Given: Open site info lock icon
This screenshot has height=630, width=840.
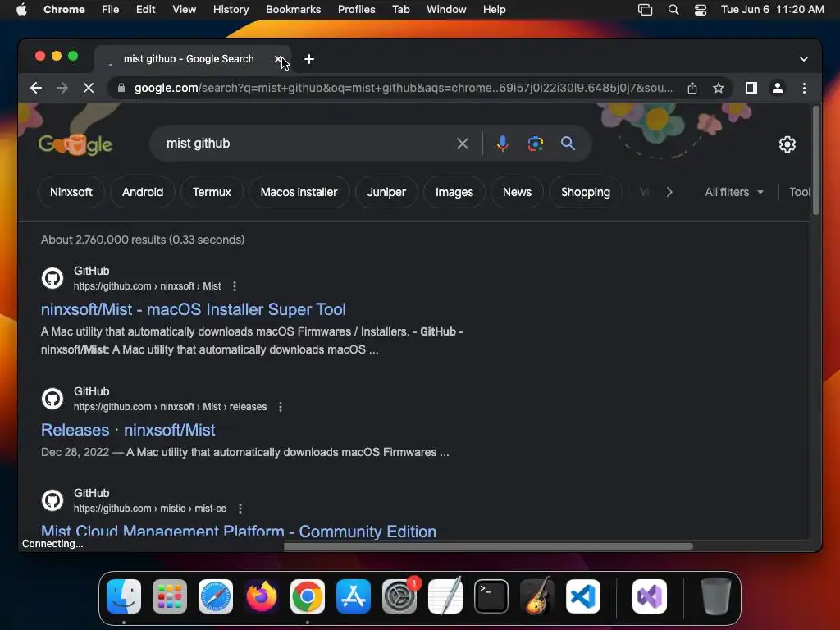Looking at the screenshot, I should pos(121,88).
